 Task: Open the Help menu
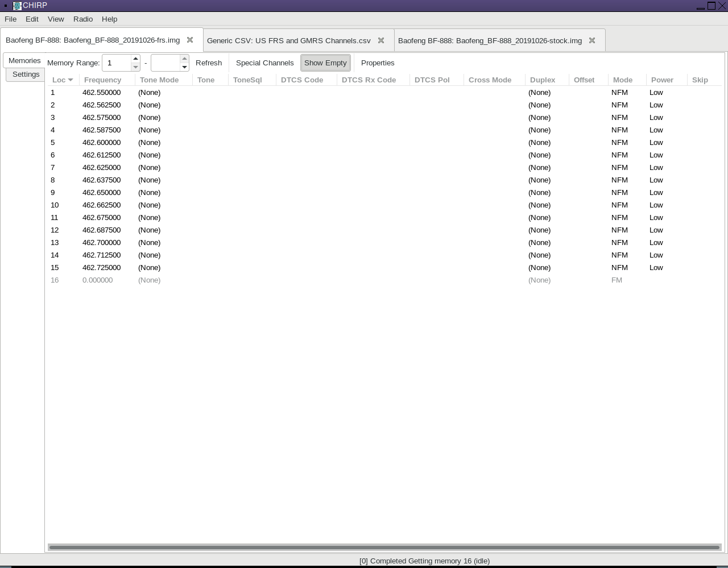[x=109, y=19]
